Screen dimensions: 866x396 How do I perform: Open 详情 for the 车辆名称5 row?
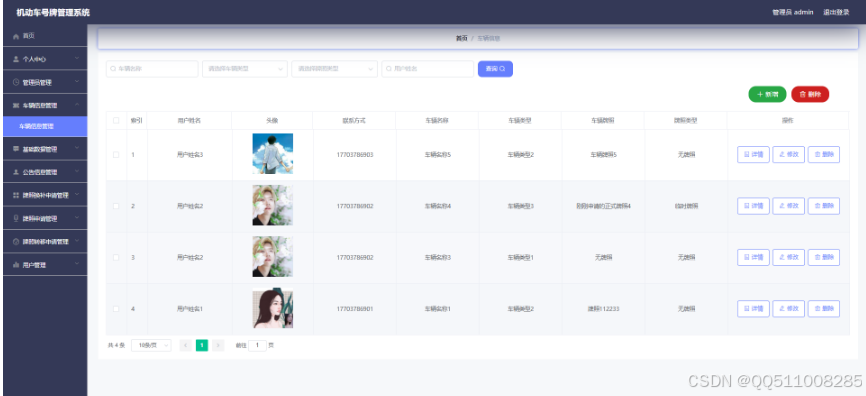753,155
